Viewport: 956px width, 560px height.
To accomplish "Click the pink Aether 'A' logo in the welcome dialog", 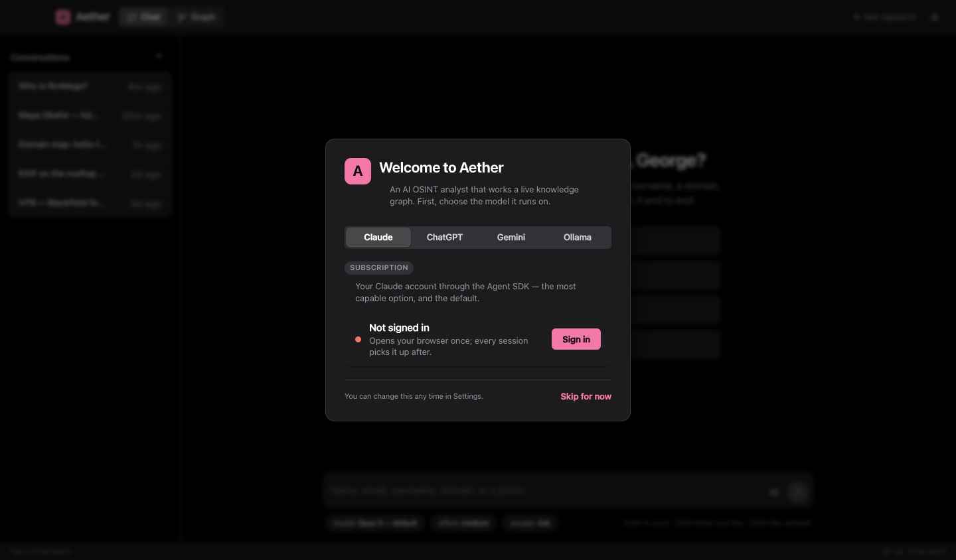I will [358, 171].
